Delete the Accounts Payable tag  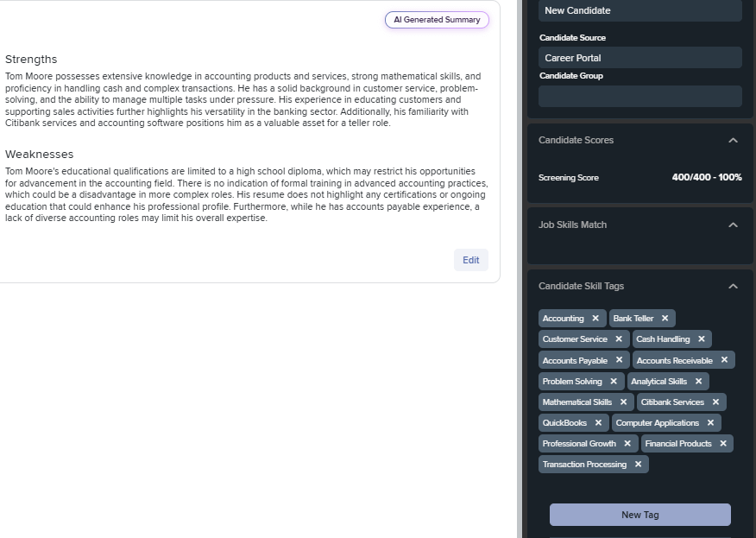[x=619, y=360]
